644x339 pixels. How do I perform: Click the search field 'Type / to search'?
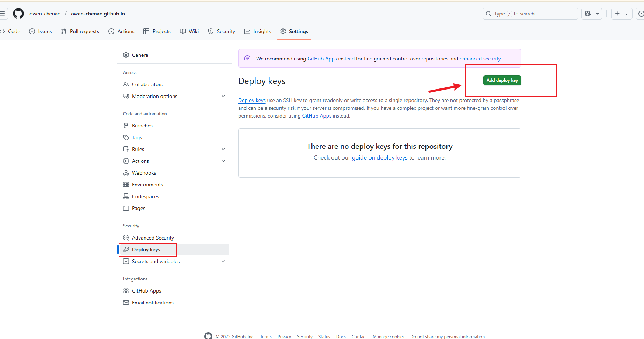click(530, 14)
